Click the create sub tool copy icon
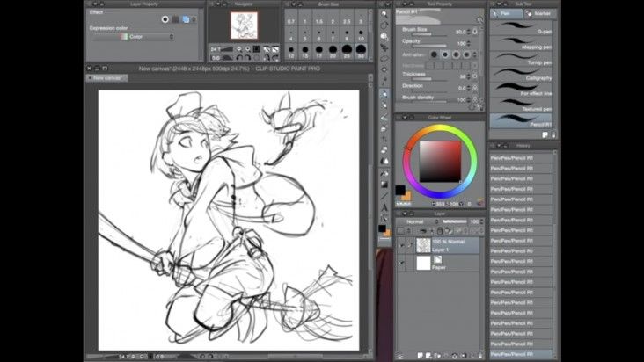Viewport: 644px width, 362px height. pyautogui.click(x=545, y=134)
